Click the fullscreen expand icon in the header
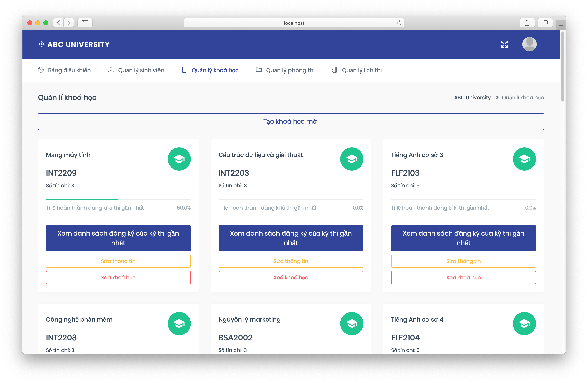Image resolution: width=588 pixels, height=383 pixels. click(x=504, y=44)
